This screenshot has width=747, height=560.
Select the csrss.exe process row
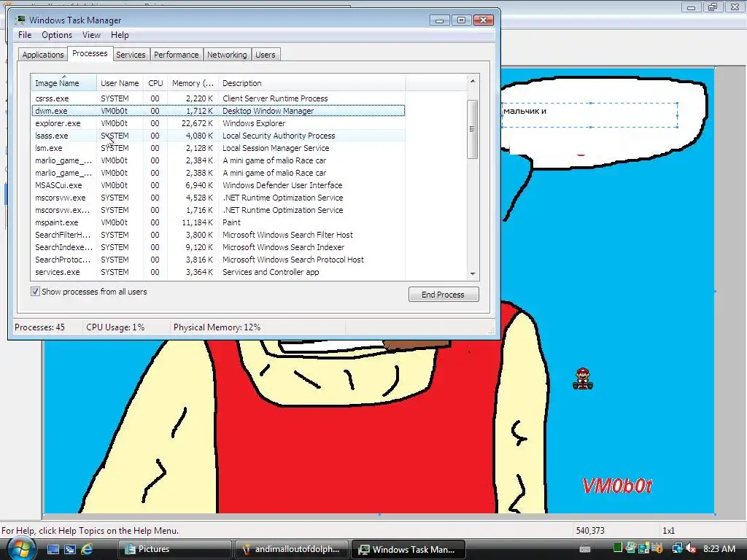pos(218,98)
